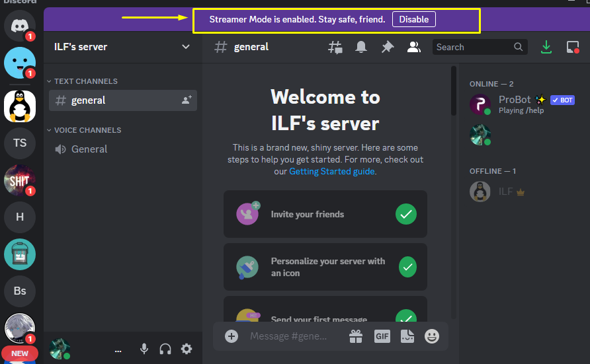Disable Streamer Mode
This screenshot has height=364, width=590.
413,20
